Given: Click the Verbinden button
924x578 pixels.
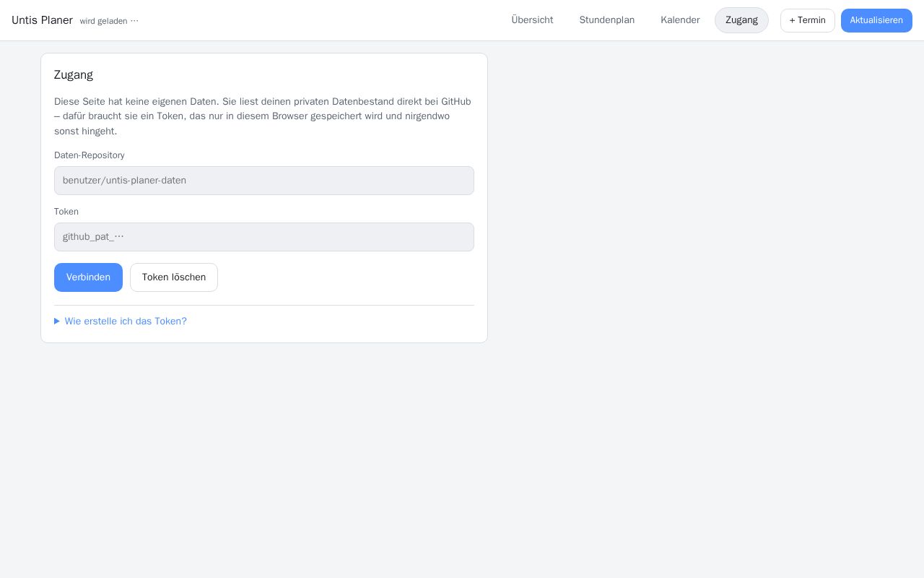Looking at the screenshot, I should (88, 277).
